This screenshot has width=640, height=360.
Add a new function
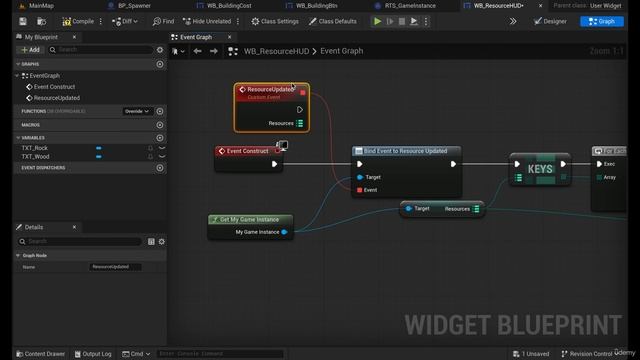click(x=160, y=111)
